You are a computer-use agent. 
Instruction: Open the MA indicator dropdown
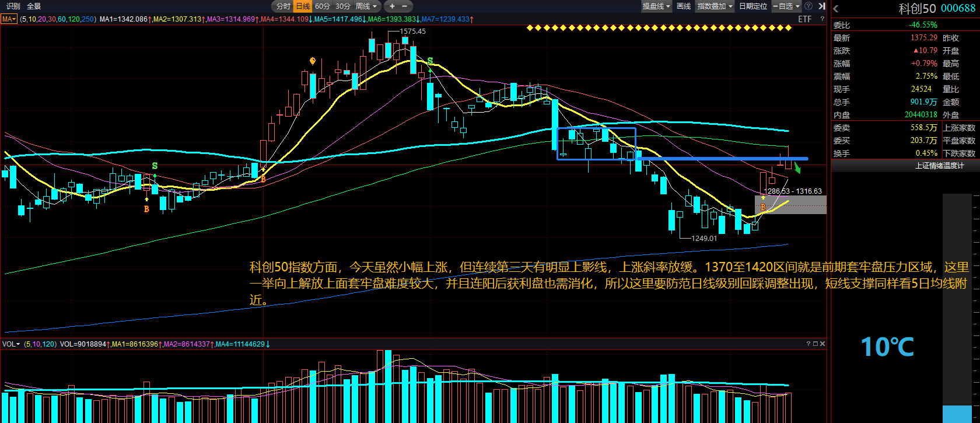pyautogui.click(x=9, y=19)
